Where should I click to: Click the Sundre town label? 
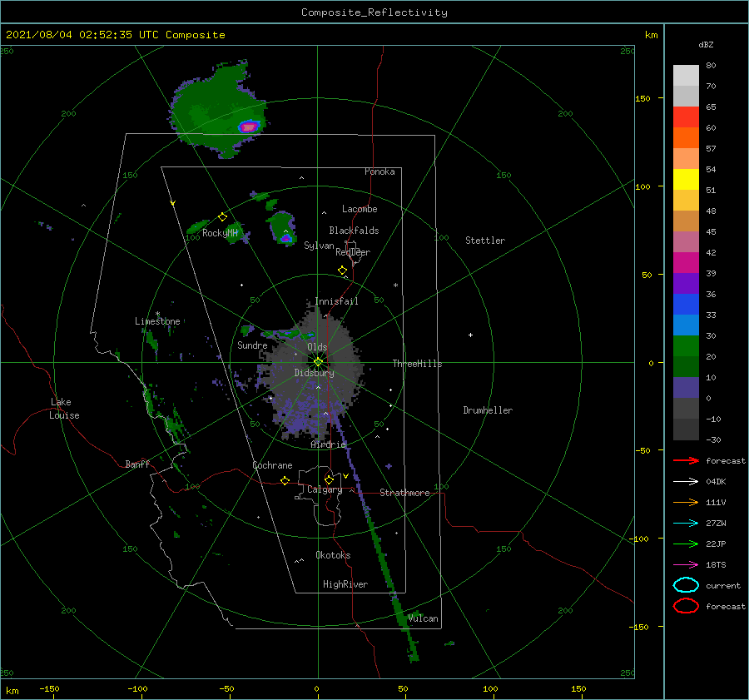tap(252, 345)
